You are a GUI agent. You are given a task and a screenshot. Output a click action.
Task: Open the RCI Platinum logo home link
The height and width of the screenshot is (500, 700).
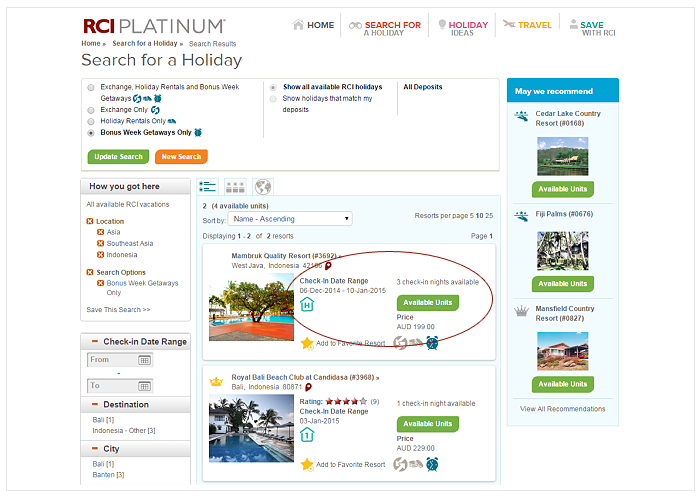[154, 26]
